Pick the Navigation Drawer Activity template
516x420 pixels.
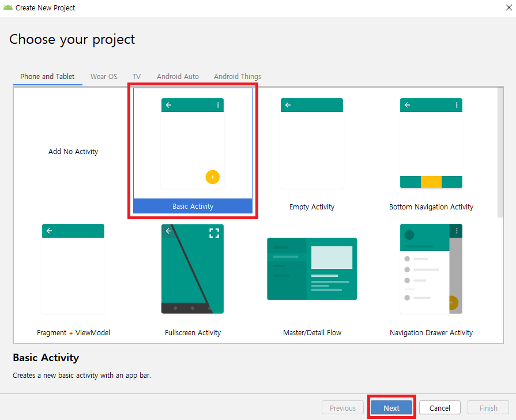(431, 269)
